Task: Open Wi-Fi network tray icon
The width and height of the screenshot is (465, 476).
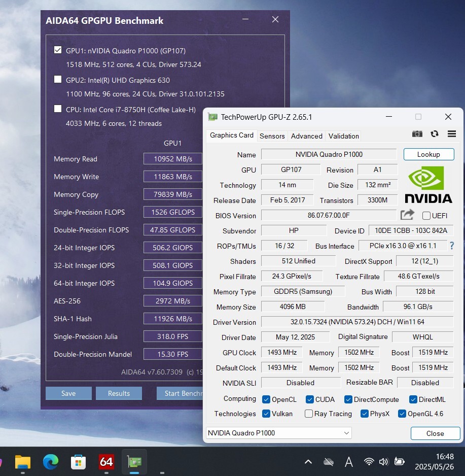Action: [x=369, y=462]
